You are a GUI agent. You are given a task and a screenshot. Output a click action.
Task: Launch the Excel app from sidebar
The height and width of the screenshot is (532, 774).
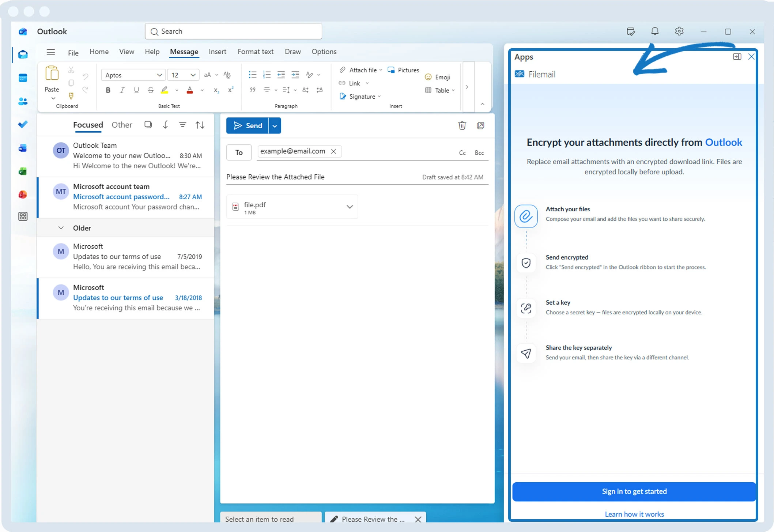pos(23,171)
